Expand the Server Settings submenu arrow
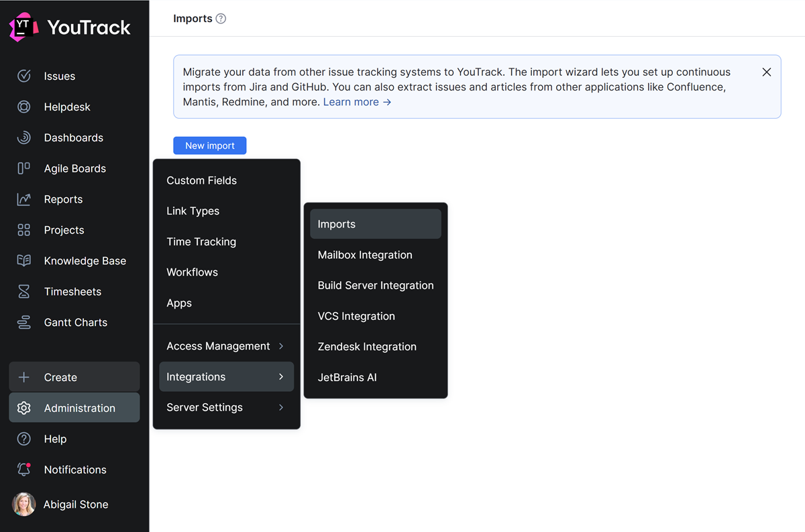The image size is (805, 532). (x=281, y=407)
